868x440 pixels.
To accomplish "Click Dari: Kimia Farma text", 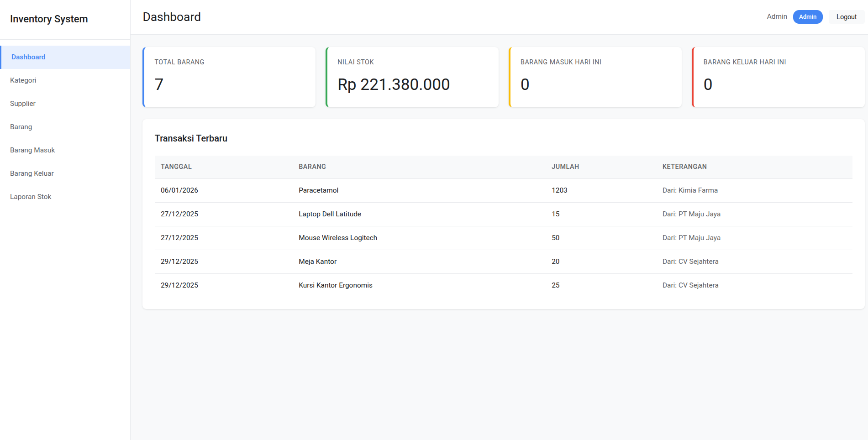I will pyautogui.click(x=690, y=190).
